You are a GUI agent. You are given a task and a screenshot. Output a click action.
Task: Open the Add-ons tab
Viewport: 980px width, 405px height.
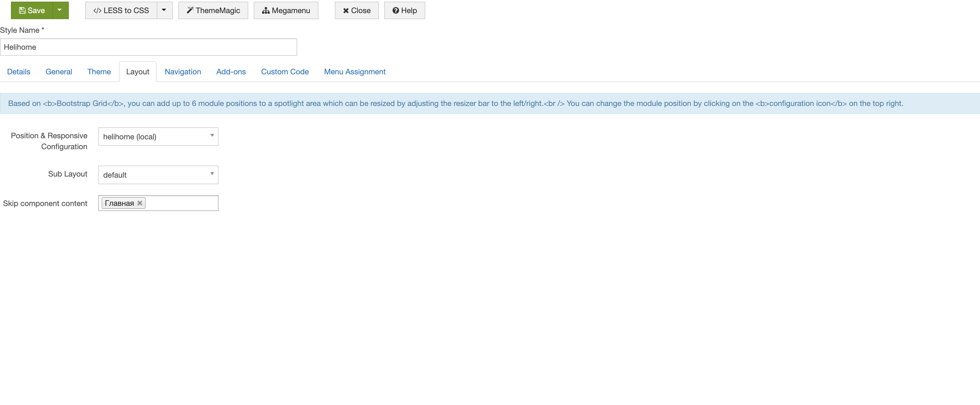tap(231, 72)
